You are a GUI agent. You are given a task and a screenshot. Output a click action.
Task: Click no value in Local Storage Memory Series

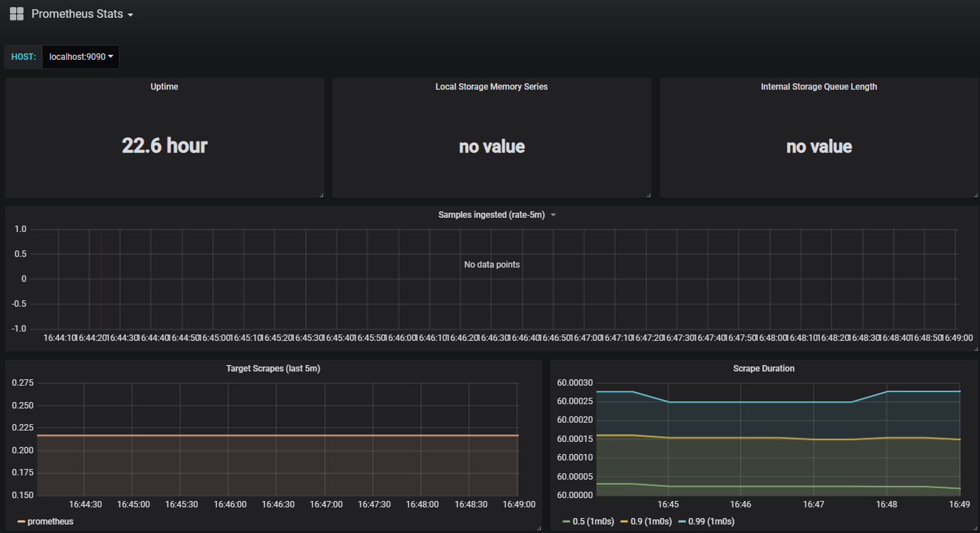[x=492, y=147]
